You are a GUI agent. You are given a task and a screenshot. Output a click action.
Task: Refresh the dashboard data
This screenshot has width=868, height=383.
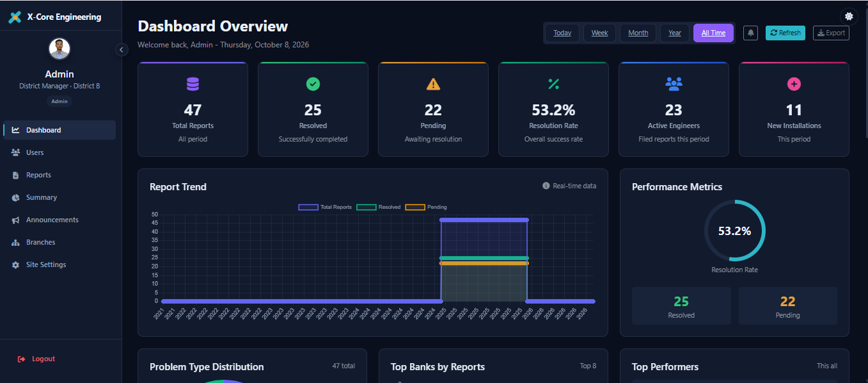pyautogui.click(x=785, y=33)
